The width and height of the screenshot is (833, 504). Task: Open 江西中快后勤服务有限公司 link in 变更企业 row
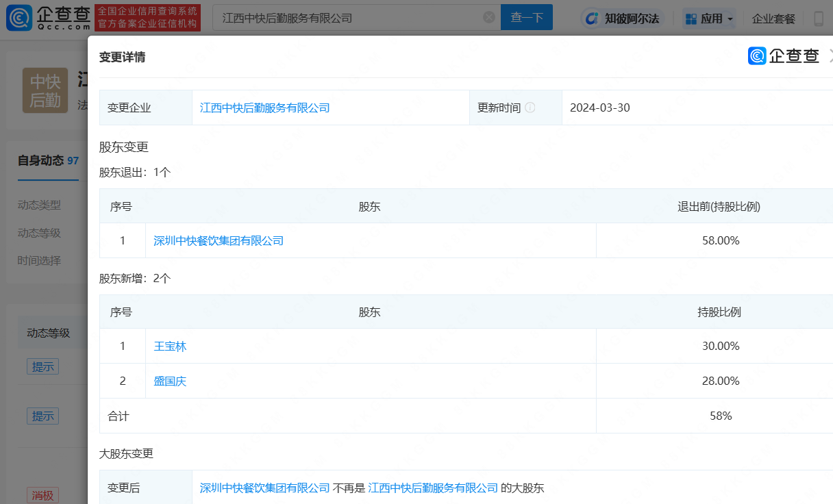[265, 108]
